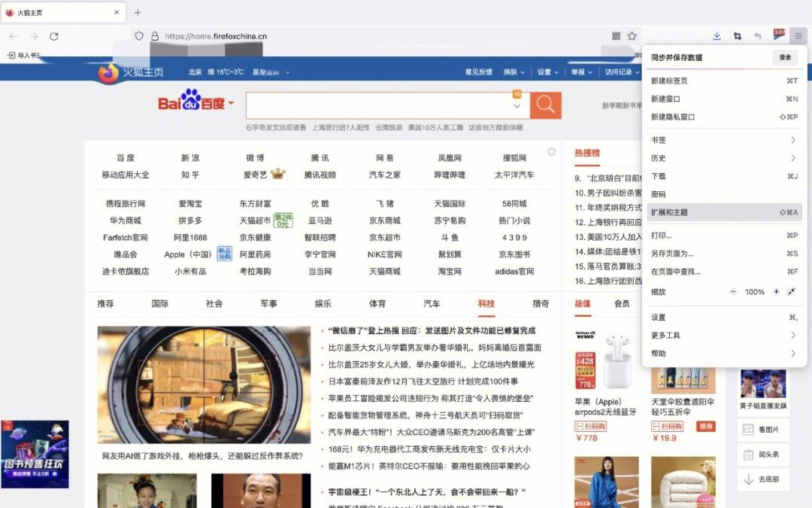812x508 pixels.
Task: Open the screenshot crop tool icon
Action: [737, 35]
